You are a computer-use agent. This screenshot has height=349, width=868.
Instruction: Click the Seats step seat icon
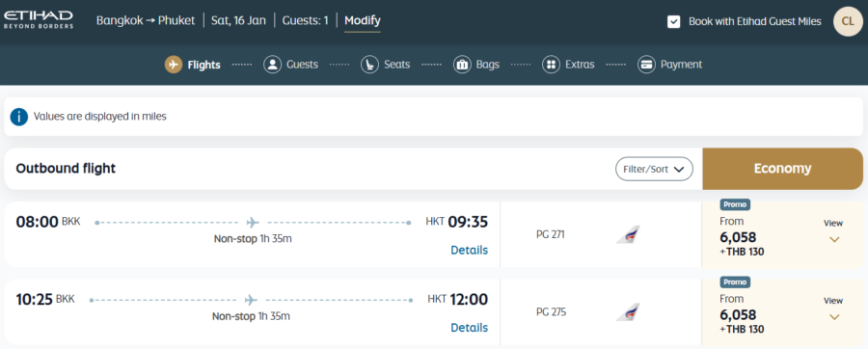pos(369,65)
